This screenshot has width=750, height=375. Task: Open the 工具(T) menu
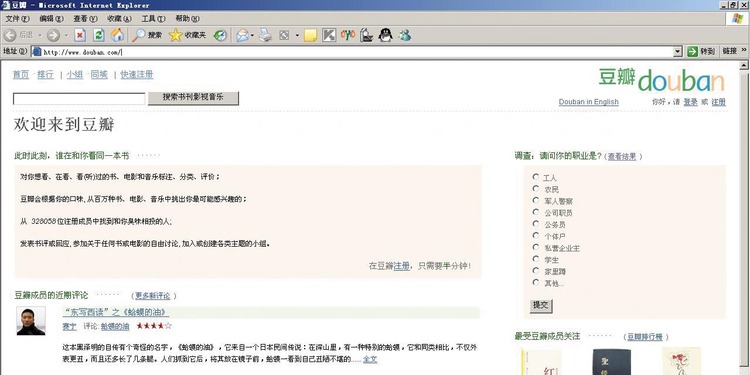coord(153,19)
